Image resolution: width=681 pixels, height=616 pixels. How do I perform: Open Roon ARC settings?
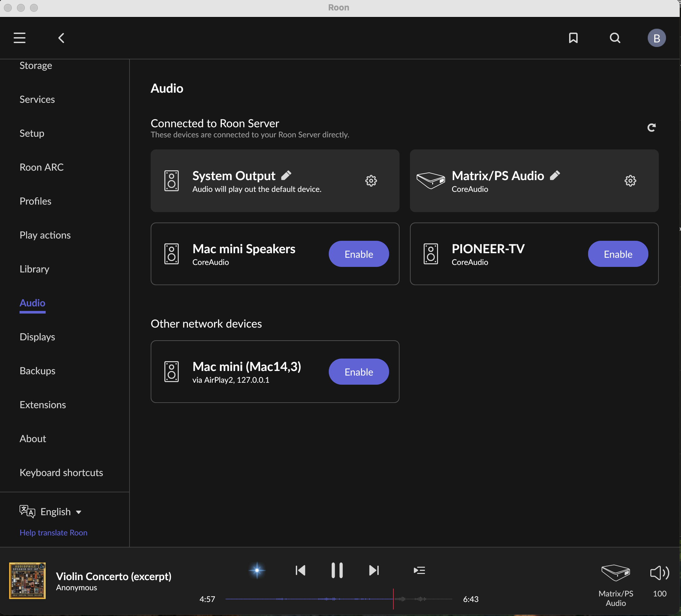pos(41,167)
